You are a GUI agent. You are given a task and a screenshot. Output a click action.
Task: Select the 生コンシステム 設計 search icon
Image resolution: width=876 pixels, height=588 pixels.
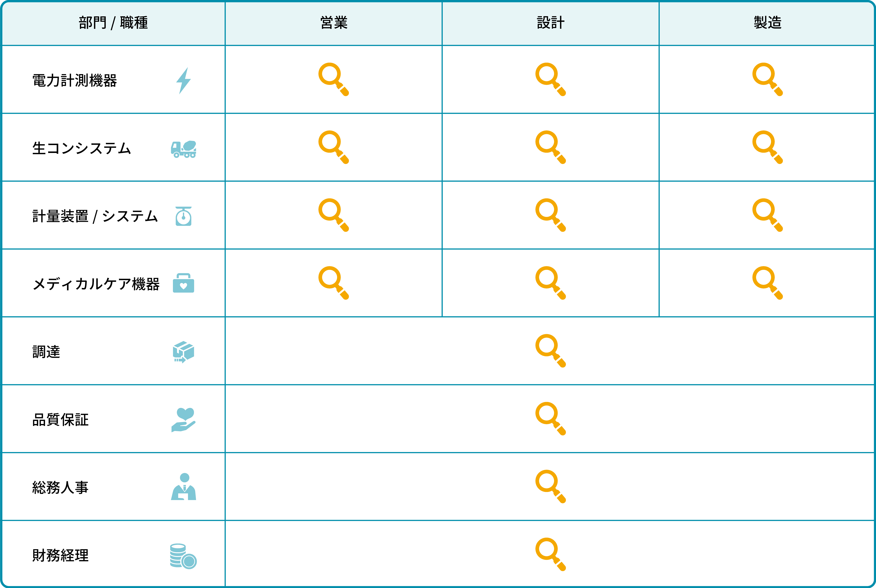(550, 147)
